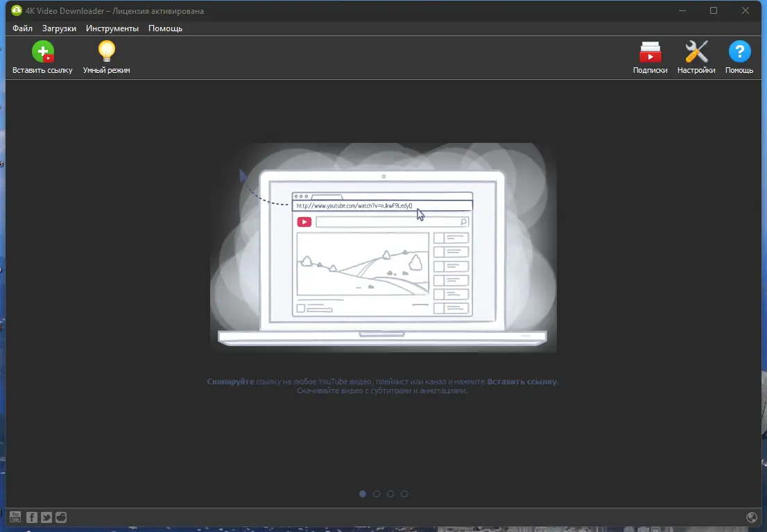Open the YouTube social icon in status bar

15,517
